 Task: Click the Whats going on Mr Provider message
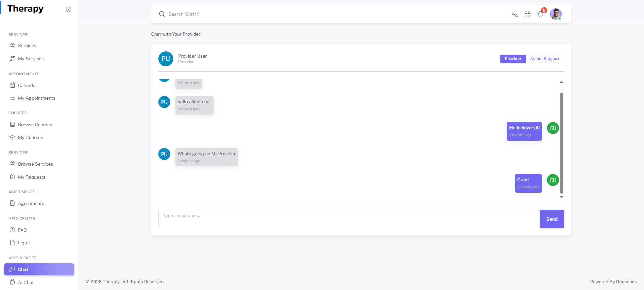point(207,157)
